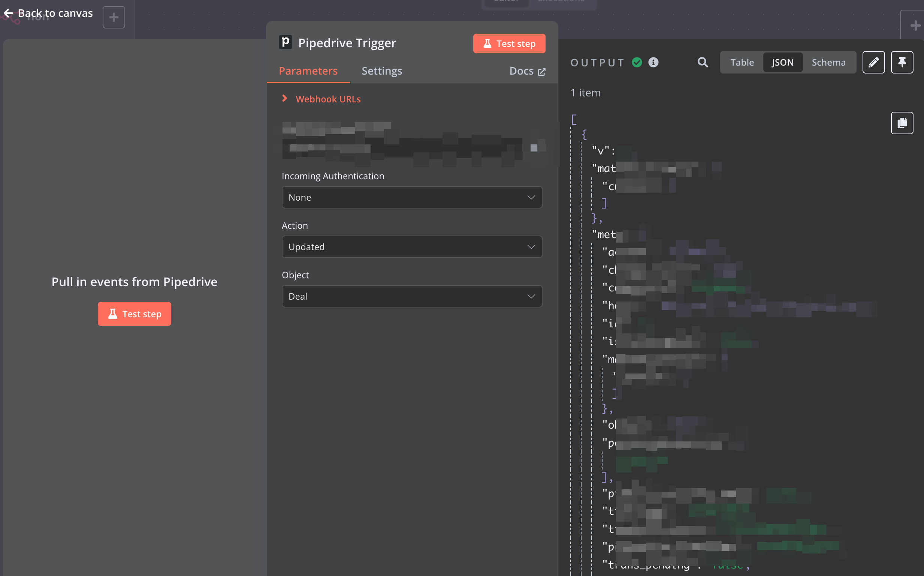Expand the Webhook URLs section
This screenshot has height=576, width=924.
click(321, 99)
